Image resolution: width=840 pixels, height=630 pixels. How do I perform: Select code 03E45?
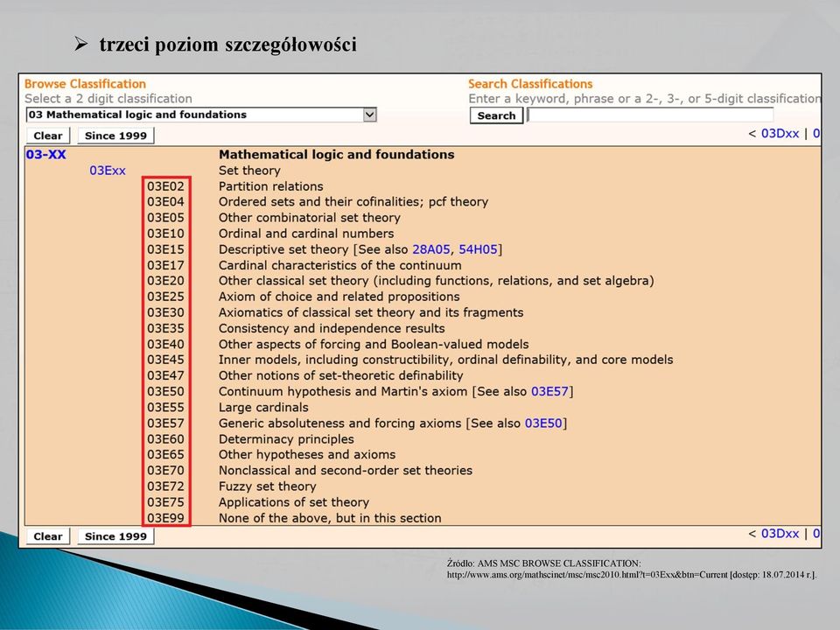point(165,360)
